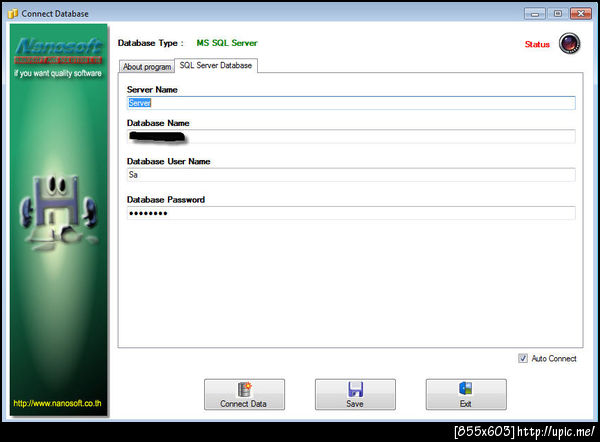Close the Connect Database window
The image size is (600, 442).
pos(581,14)
